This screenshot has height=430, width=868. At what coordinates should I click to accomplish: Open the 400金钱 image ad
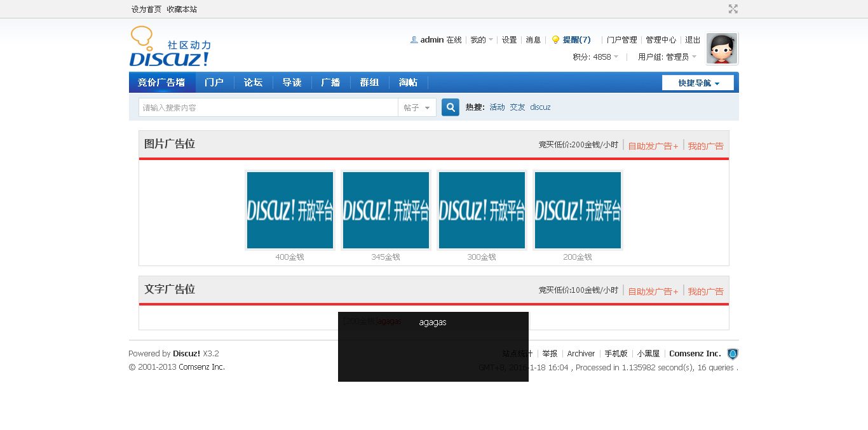coord(290,210)
